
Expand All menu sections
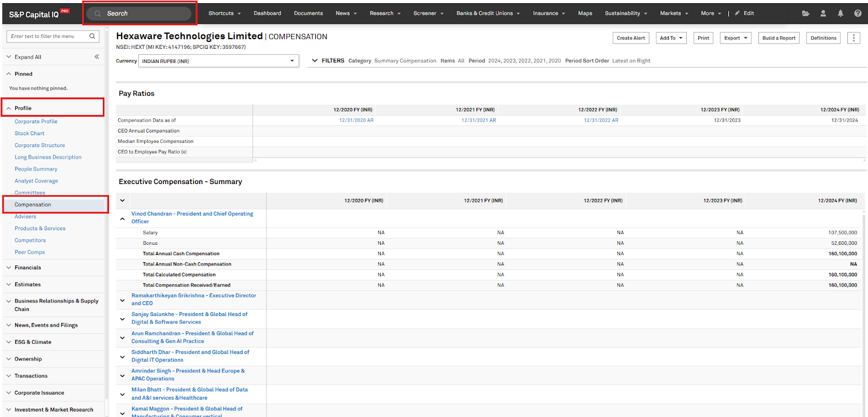pos(28,57)
